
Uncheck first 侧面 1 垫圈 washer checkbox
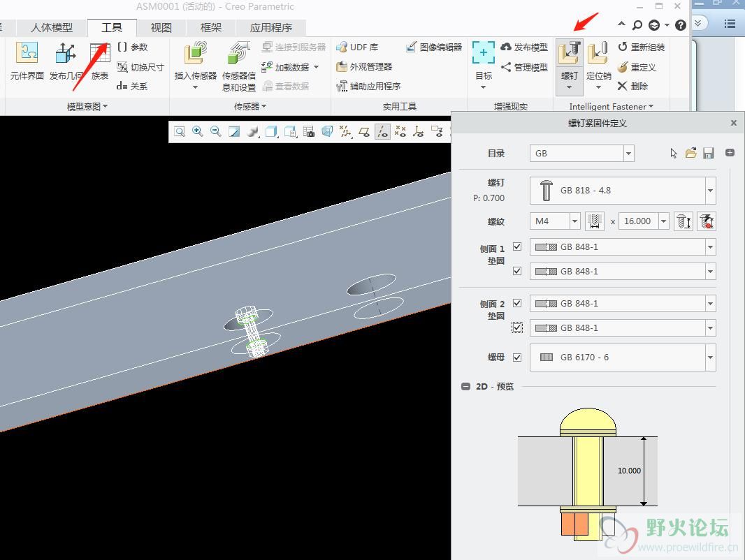tap(517, 246)
